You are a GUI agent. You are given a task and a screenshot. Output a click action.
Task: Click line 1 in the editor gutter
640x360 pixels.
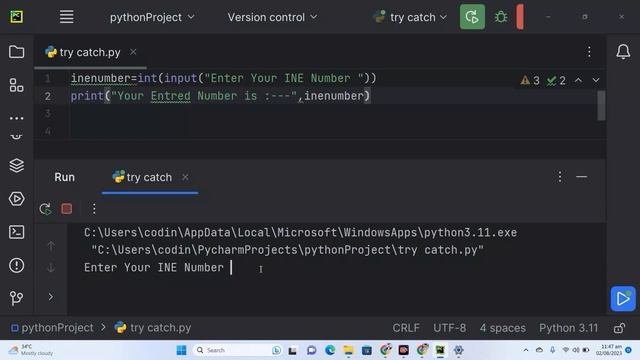tap(47, 78)
